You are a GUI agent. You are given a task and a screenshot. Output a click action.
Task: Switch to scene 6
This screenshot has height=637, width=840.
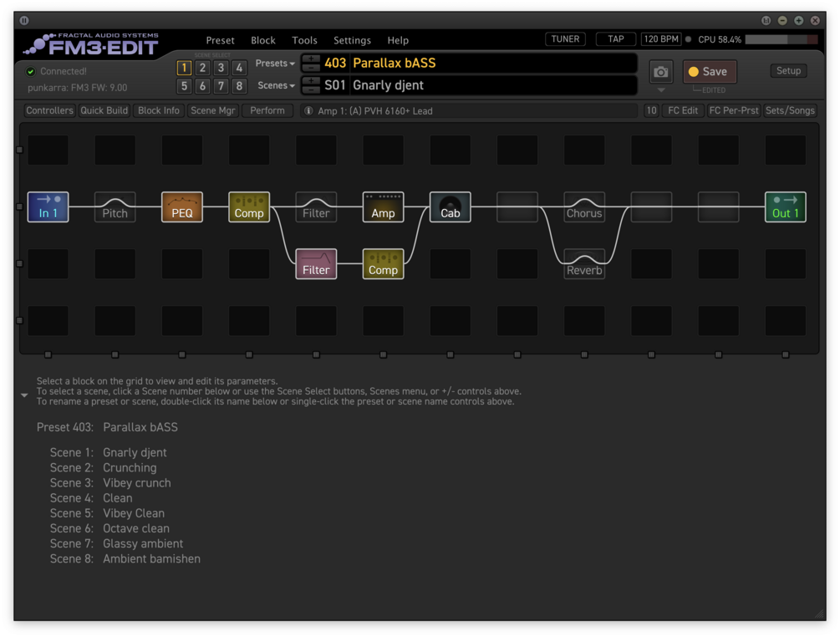202,86
